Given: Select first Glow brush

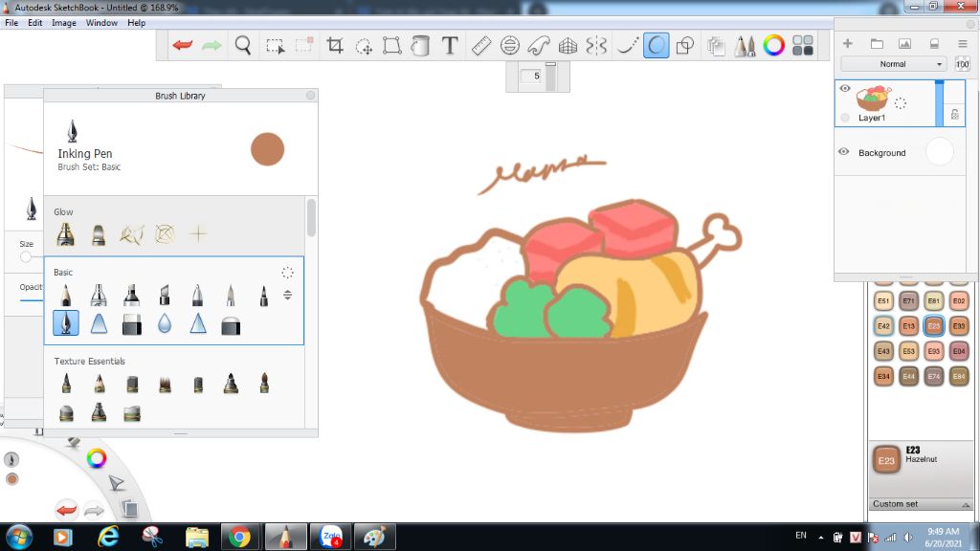Looking at the screenshot, I should point(66,234).
